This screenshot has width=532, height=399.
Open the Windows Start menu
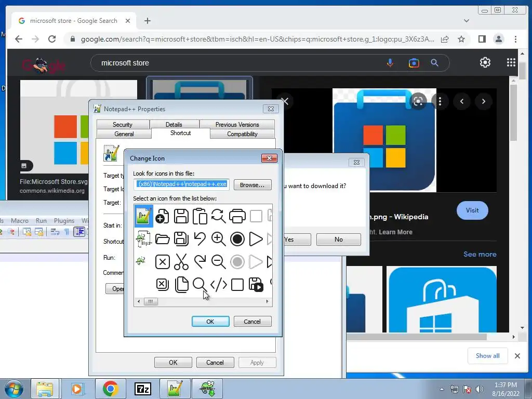click(x=14, y=389)
